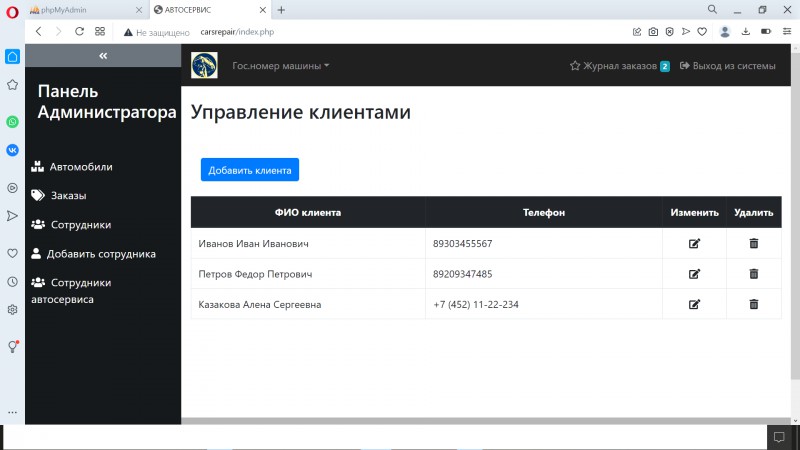Open a new browser tab

281,10
